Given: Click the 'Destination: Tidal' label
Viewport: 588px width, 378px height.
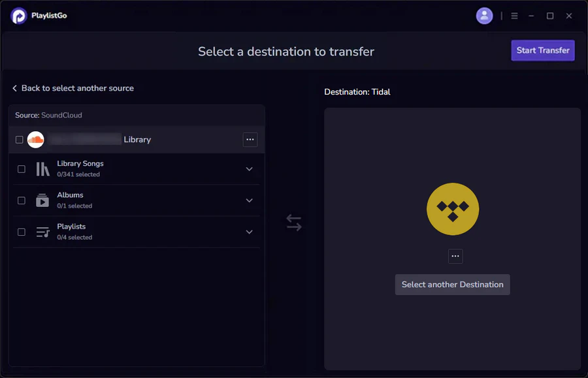Looking at the screenshot, I should pos(357,92).
